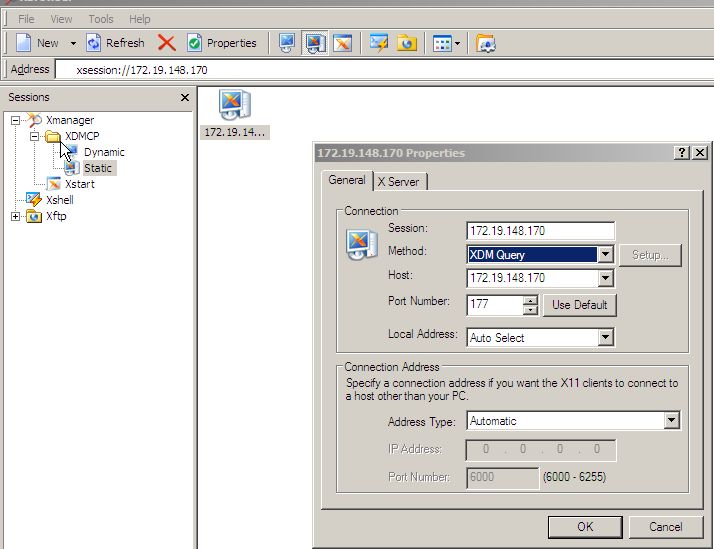Increase port number with up spinner
714x549 pixels.
530,300
